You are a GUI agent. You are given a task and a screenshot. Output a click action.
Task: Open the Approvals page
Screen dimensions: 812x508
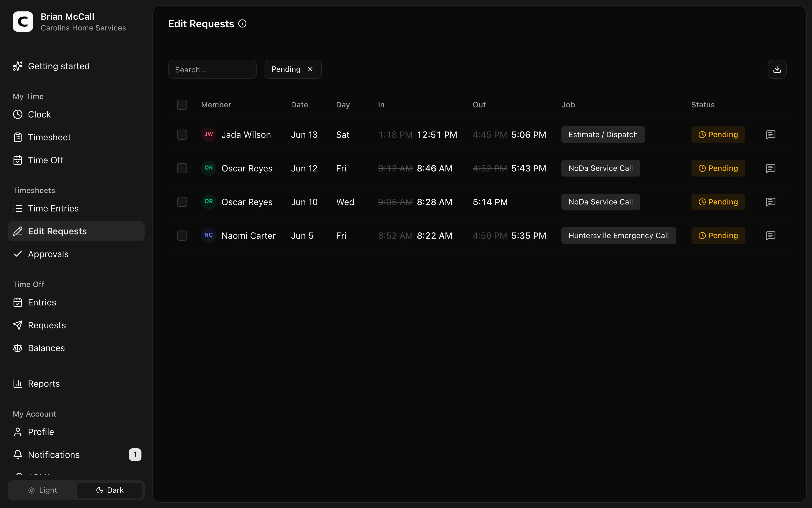[76, 254]
